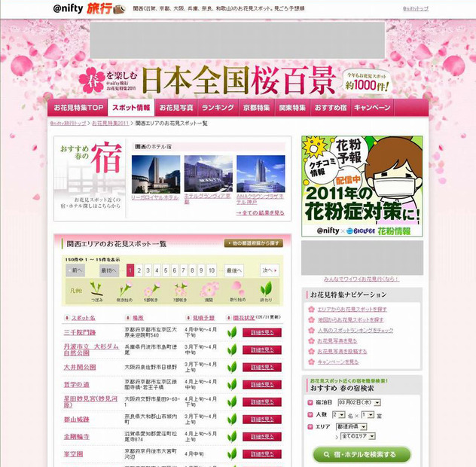Open お花見写真を投稿する link

pos(342,351)
